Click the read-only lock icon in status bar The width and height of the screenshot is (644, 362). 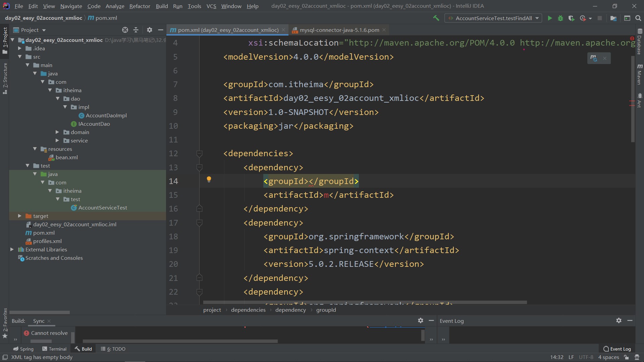pos(626,357)
